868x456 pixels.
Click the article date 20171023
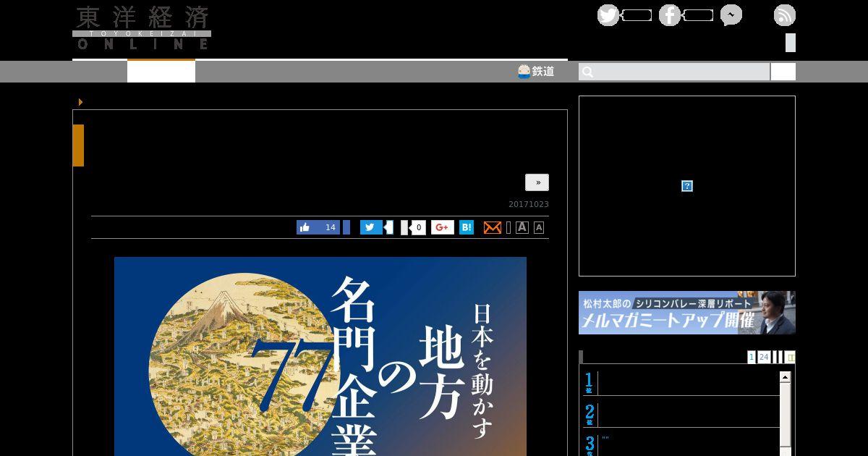(529, 204)
